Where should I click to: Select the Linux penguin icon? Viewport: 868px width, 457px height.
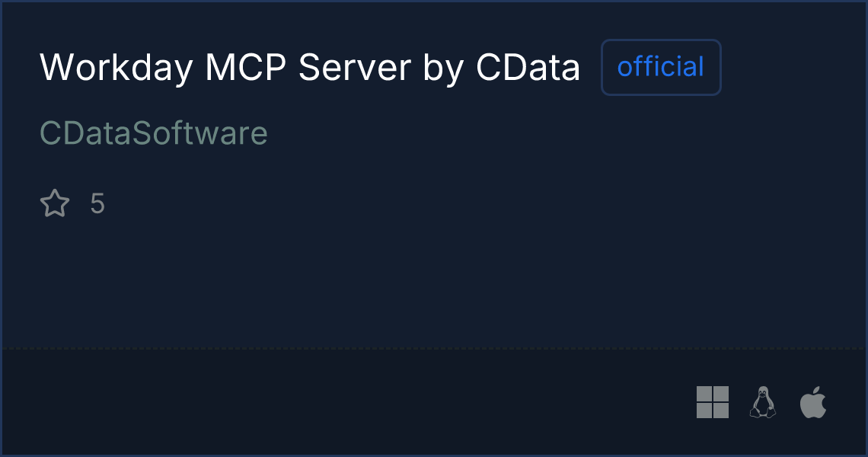[x=763, y=402]
